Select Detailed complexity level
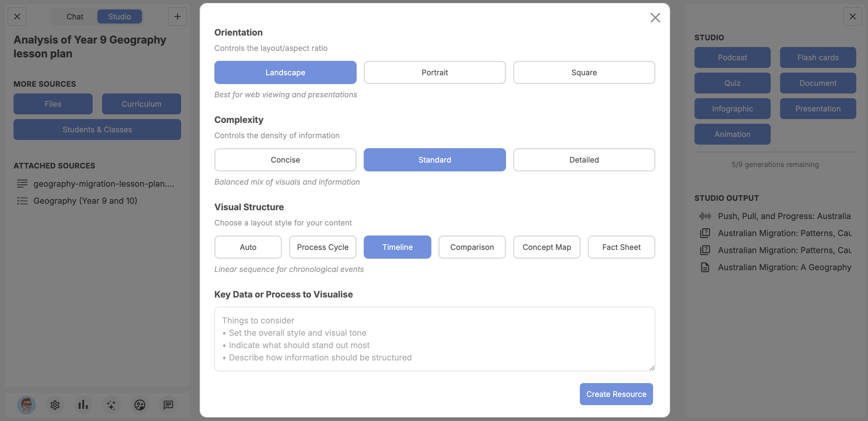868x421 pixels. pyautogui.click(x=584, y=160)
